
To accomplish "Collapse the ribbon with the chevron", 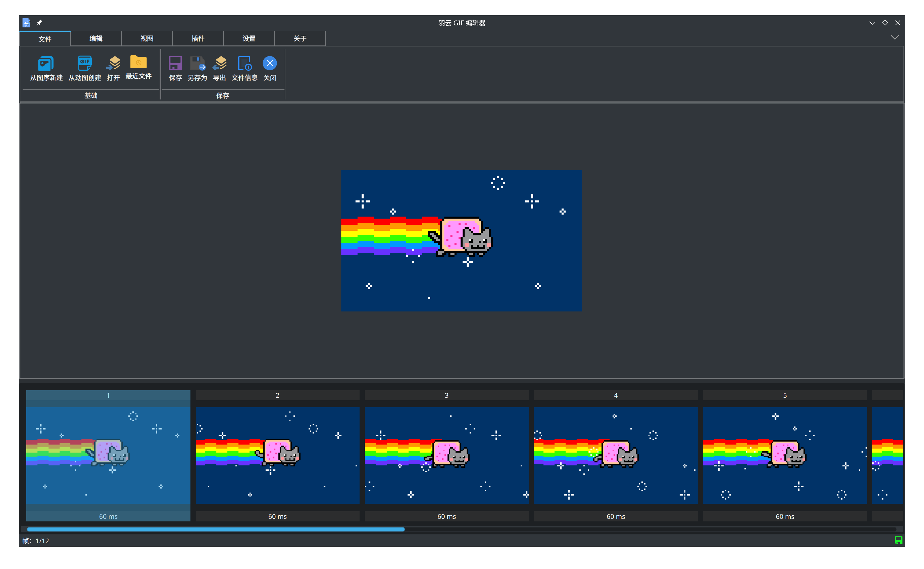I will coord(895,37).
